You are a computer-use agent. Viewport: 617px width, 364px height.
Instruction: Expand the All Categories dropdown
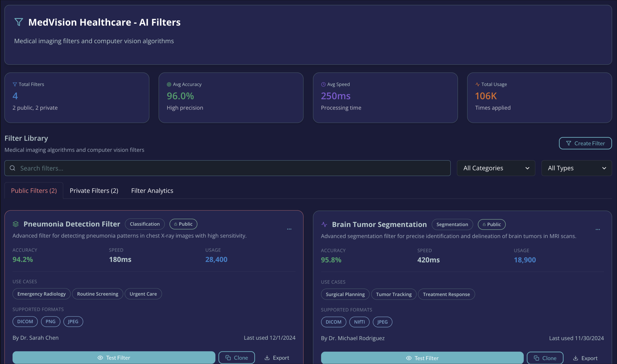point(496,168)
